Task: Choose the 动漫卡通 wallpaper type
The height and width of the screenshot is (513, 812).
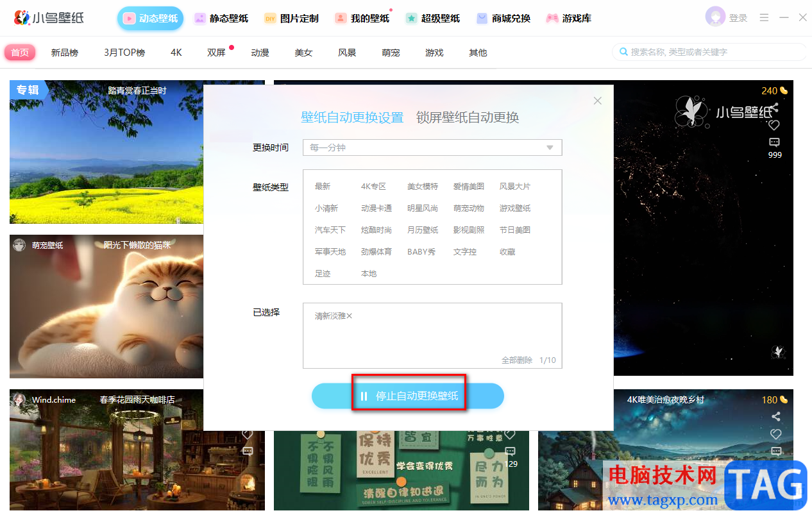Action: click(376, 208)
